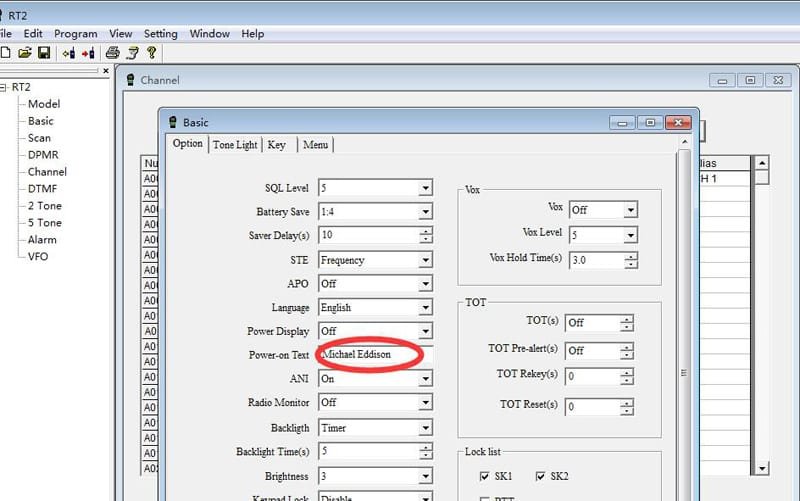Click the Vox Hold Time(s) spinner arrows

tap(631, 260)
